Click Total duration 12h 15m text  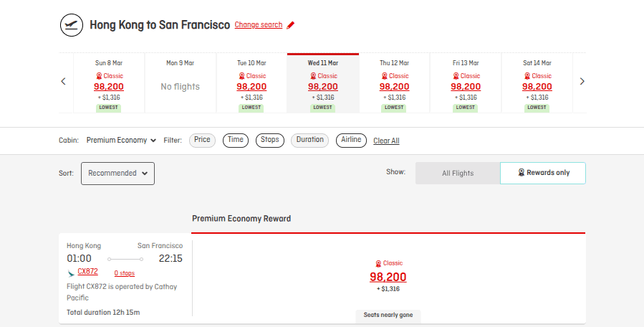coord(103,313)
